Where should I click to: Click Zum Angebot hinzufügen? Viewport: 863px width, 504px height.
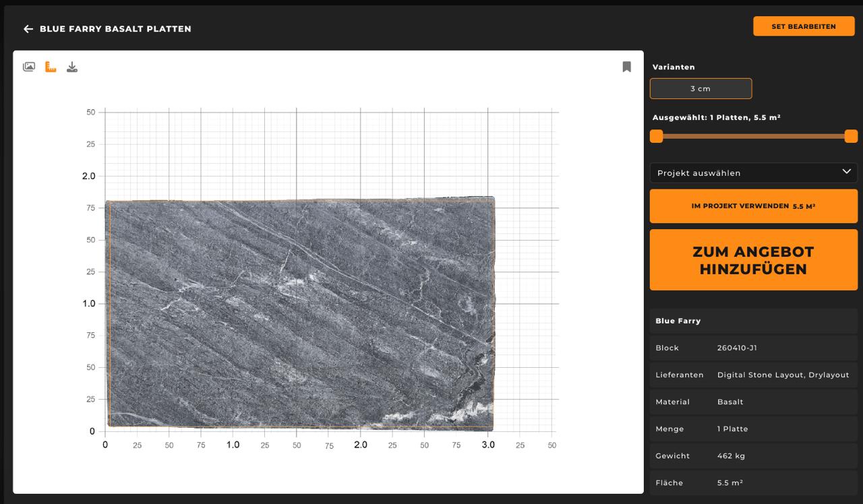pyautogui.click(x=753, y=260)
